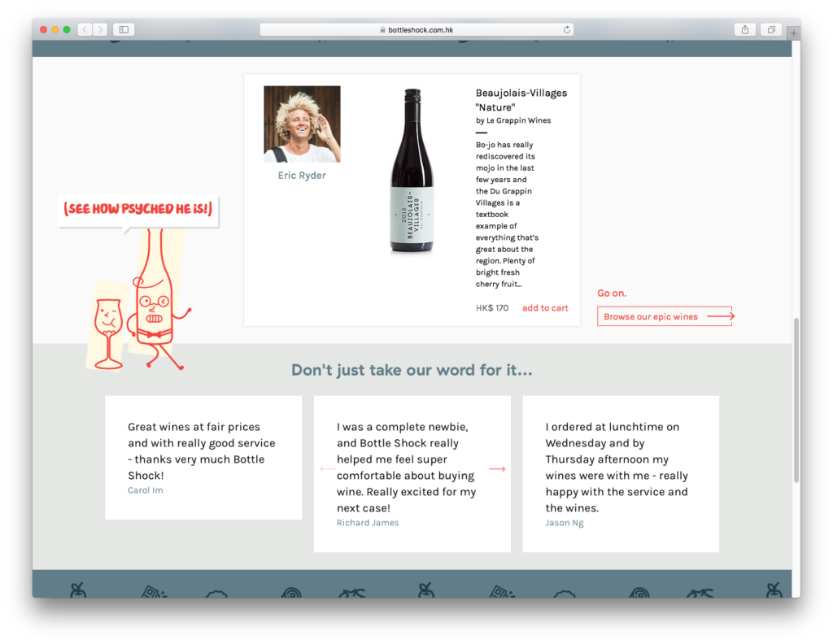This screenshot has width=833, height=644.
Task: Click the HK$ 170 price text
Action: pyautogui.click(x=492, y=308)
